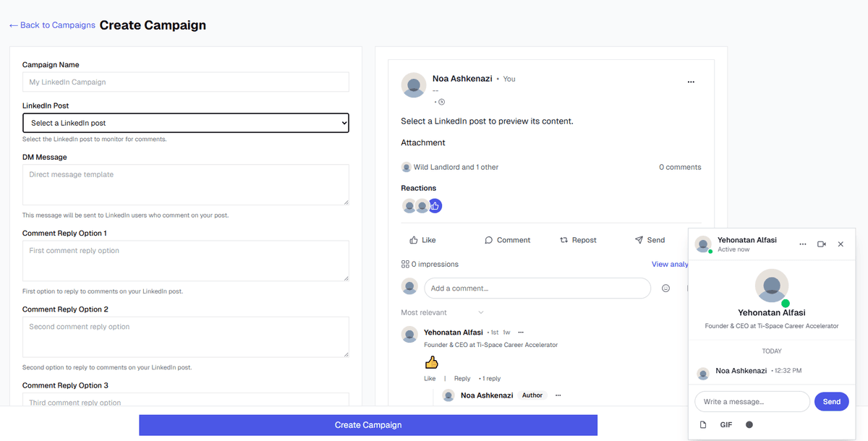Open View analytics for the post
This screenshot has width=868, height=441.
[669, 264]
